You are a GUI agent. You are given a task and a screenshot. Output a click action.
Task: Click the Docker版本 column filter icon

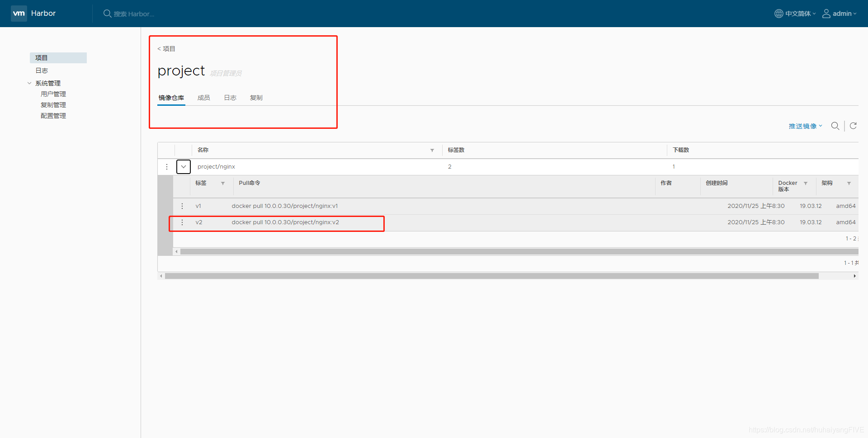[x=806, y=184]
